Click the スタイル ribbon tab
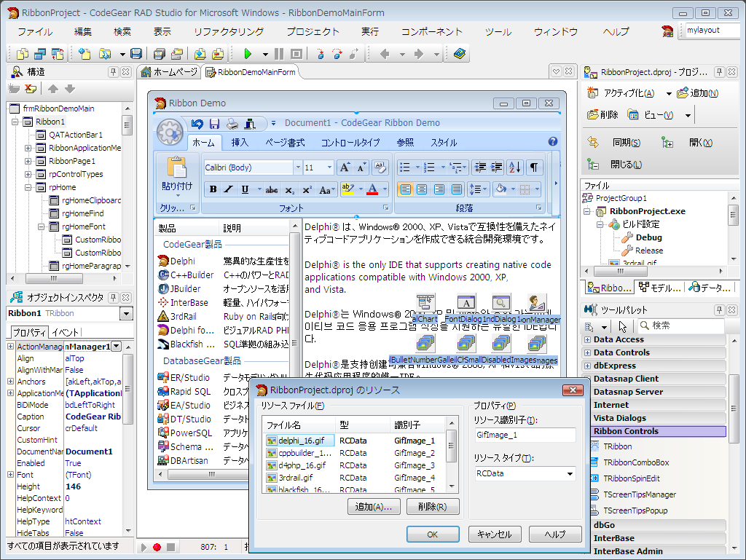746x560 pixels. pos(444,142)
